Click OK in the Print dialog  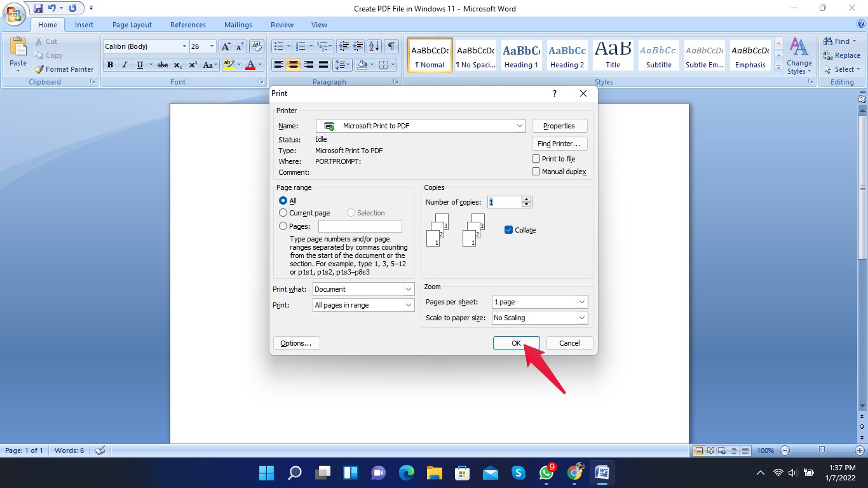pyautogui.click(x=517, y=343)
